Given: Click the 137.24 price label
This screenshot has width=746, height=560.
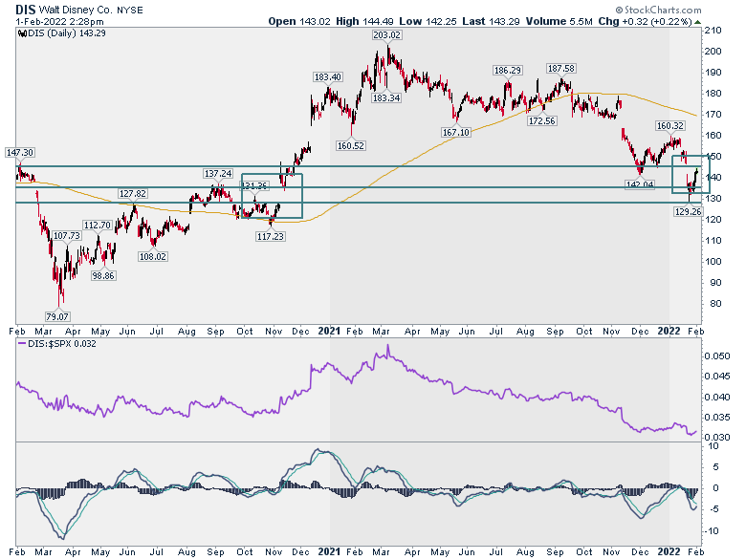Looking at the screenshot, I should point(218,174).
